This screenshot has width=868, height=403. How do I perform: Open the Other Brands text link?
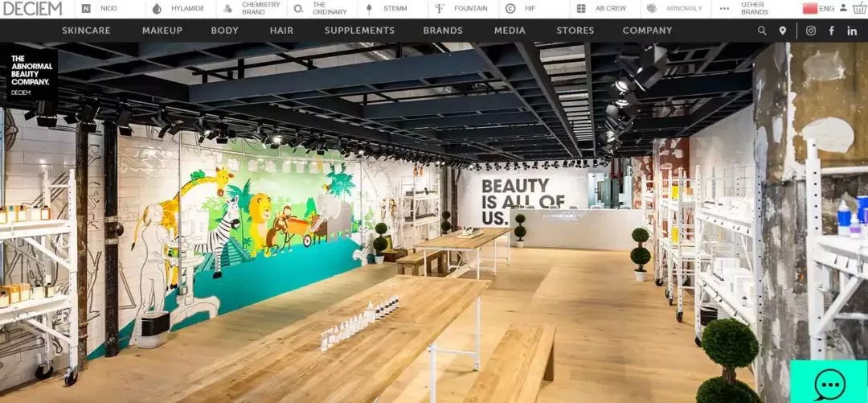(x=755, y=8)
